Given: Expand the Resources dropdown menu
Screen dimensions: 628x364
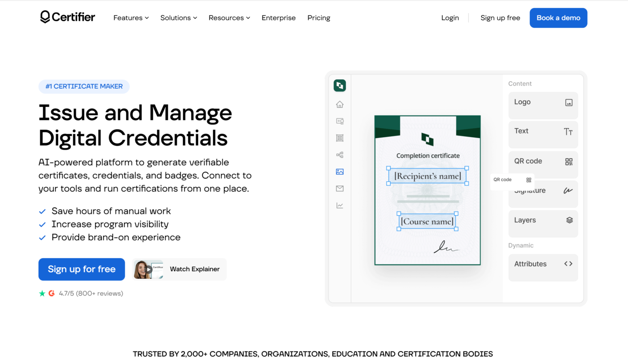Looking at the screenshot, I should click(x=229, y=18).
